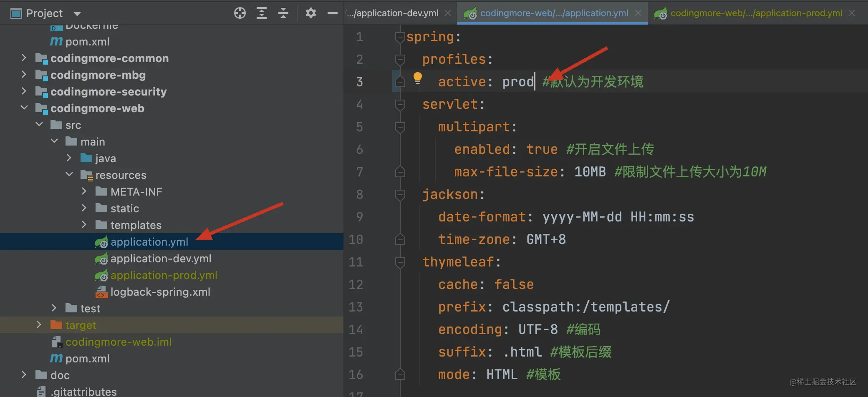Viewport: 868px width, 397px height.
Task: Click the 'GMT+8' time-zone value
Action: point(546,239)
